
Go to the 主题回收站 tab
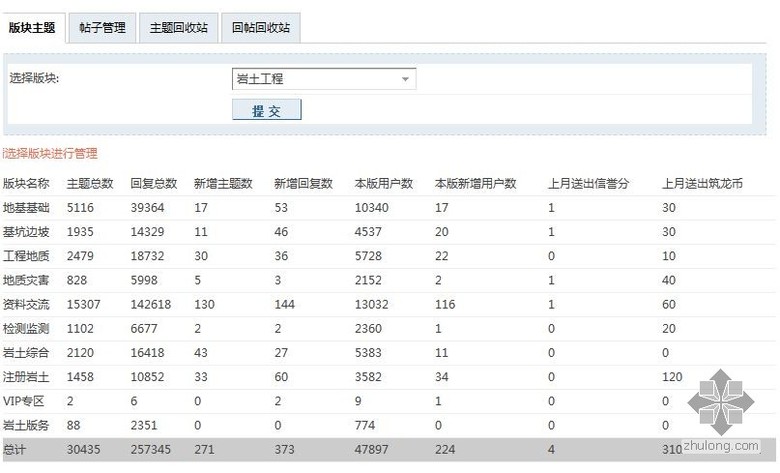179,28
